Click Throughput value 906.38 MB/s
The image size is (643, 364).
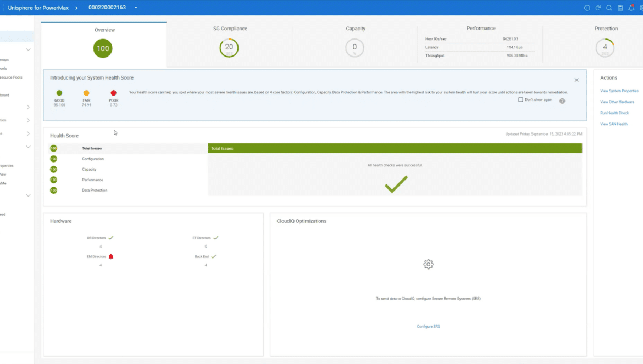(517, 55)
